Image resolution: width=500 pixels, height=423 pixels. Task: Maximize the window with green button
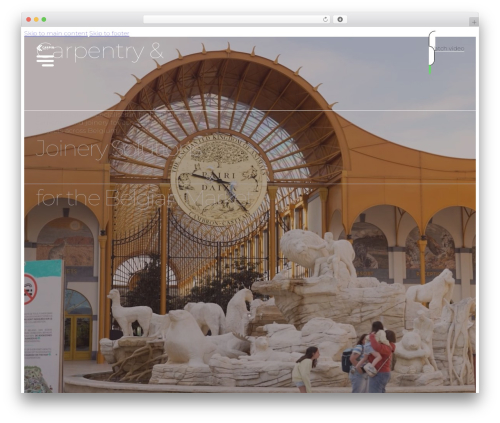[x=44, y=20]
